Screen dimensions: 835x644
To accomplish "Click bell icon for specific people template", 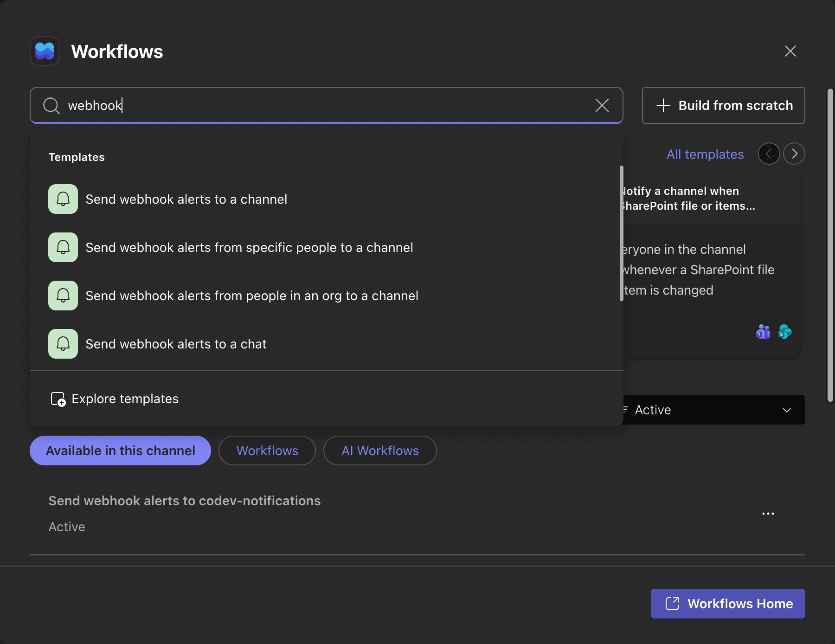I will (x=63, y=247).
